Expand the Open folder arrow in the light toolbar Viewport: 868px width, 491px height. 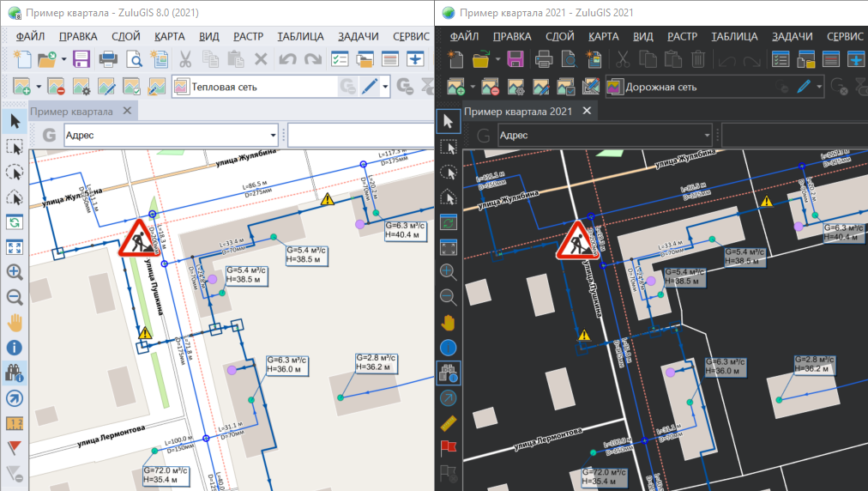coord(63,59)
